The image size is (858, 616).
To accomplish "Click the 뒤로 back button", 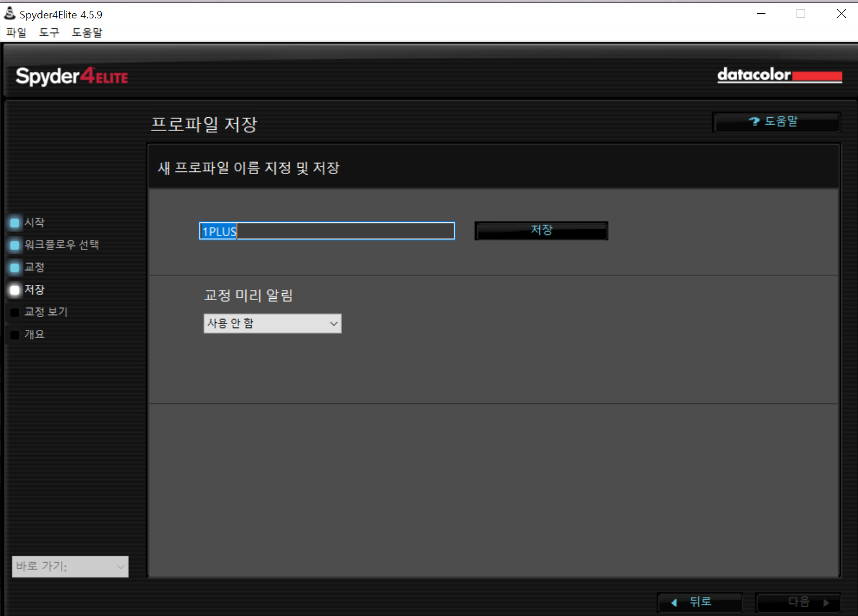I will point(700,602).
